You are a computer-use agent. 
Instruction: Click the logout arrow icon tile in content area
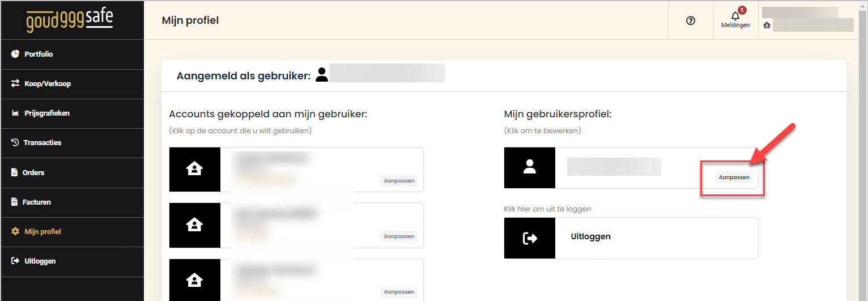(530, 238)
